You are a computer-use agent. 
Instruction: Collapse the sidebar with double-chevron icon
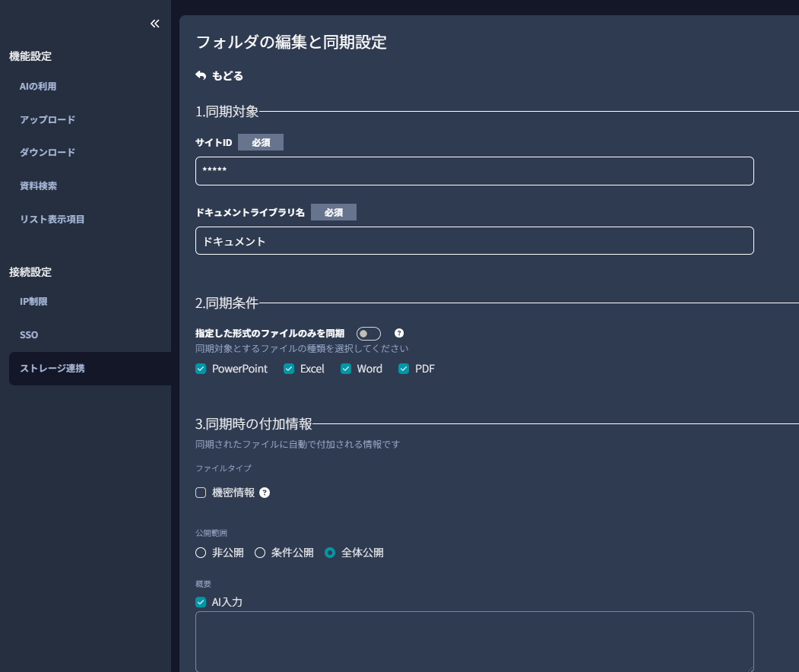155,24
